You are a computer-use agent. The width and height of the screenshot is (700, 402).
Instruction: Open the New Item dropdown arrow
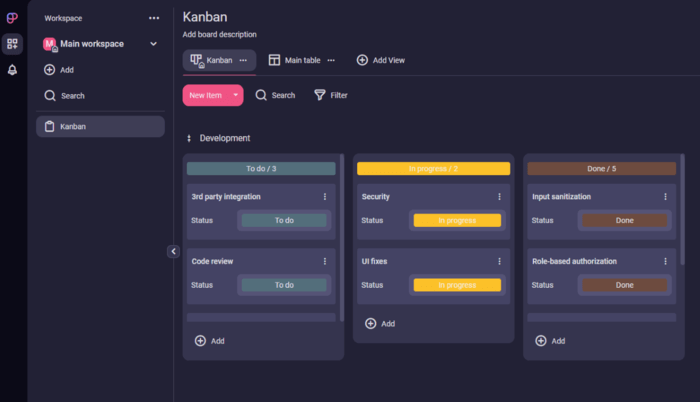coord(236,95)
